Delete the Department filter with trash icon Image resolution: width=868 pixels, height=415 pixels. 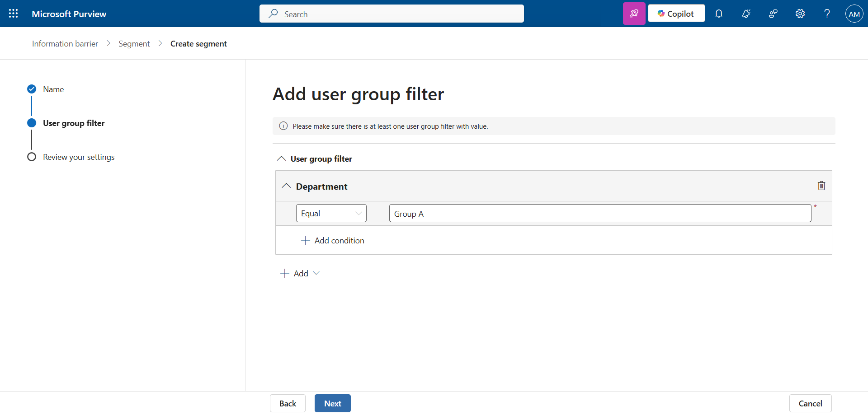(821, 186)
